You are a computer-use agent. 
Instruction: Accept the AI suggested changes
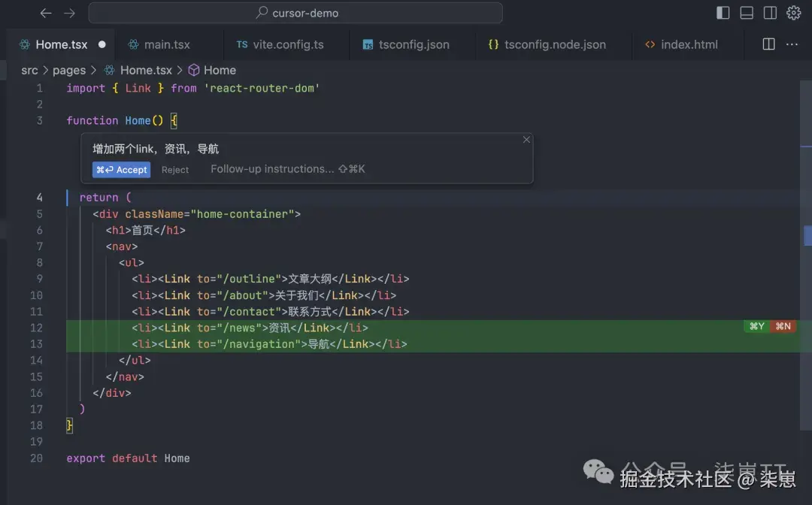coord(121,170)
